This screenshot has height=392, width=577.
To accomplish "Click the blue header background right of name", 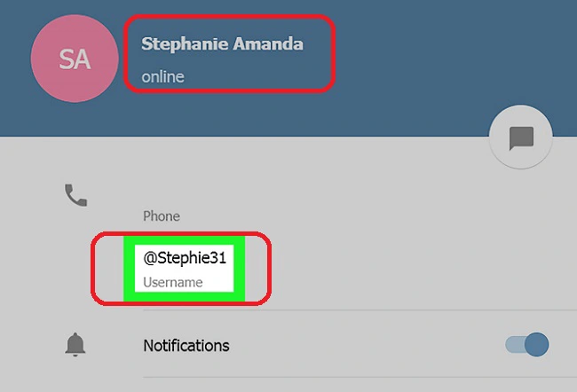I will (x=441, y=55).
